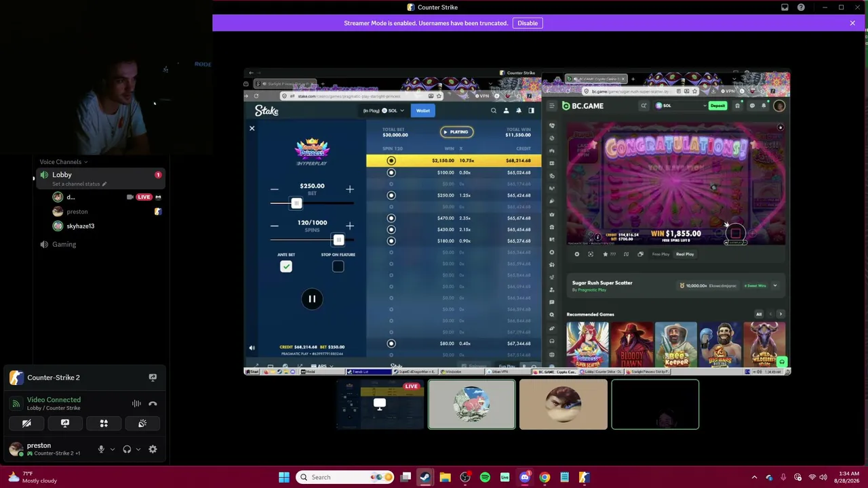Open the Bloody Dawn game thumbnail
The height and width of the screenshot is (488, 868).
(632, 345)
